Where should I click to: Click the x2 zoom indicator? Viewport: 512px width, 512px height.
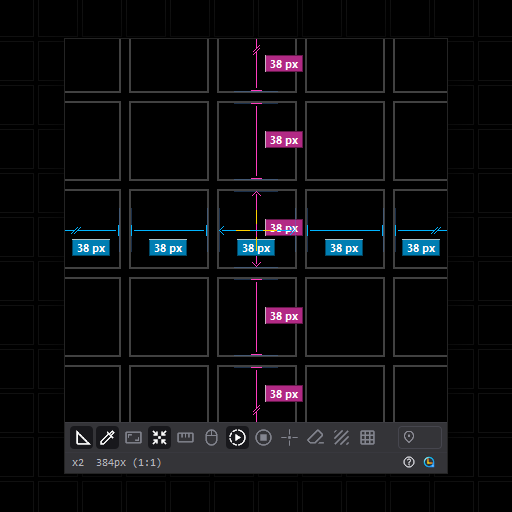click(x=78, y=463)
